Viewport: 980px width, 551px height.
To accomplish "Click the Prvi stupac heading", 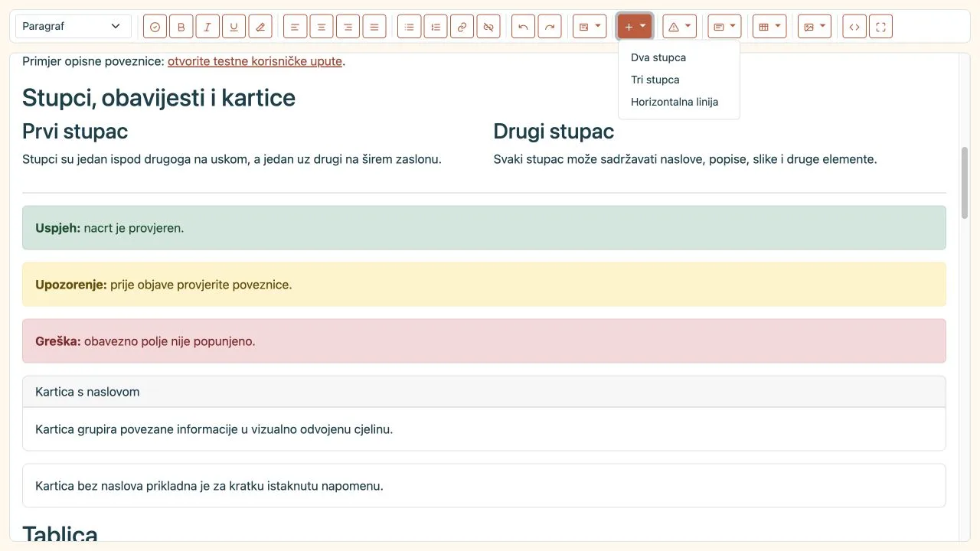I will (75, 132).
